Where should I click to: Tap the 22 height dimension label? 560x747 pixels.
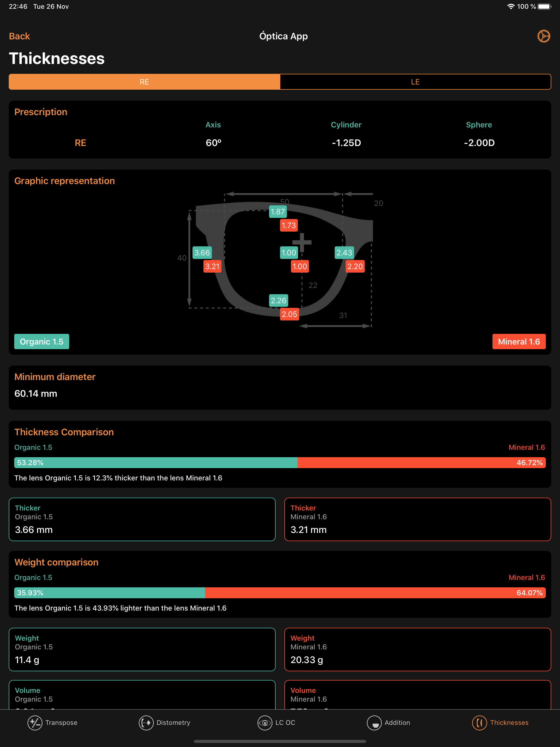tap(313, 285)
